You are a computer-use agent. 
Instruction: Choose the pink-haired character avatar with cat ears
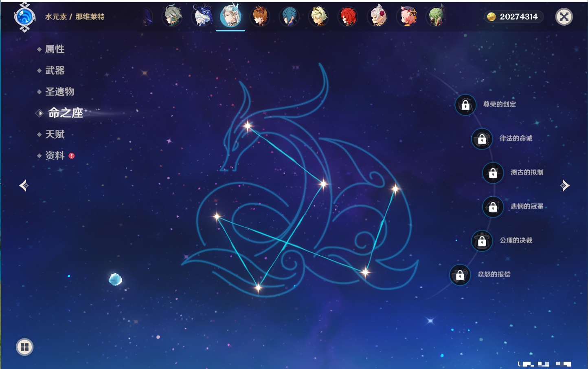[407, 17]
